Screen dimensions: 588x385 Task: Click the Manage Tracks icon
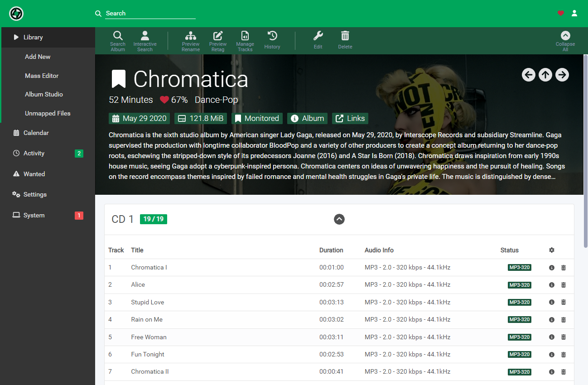coord(245,41)
